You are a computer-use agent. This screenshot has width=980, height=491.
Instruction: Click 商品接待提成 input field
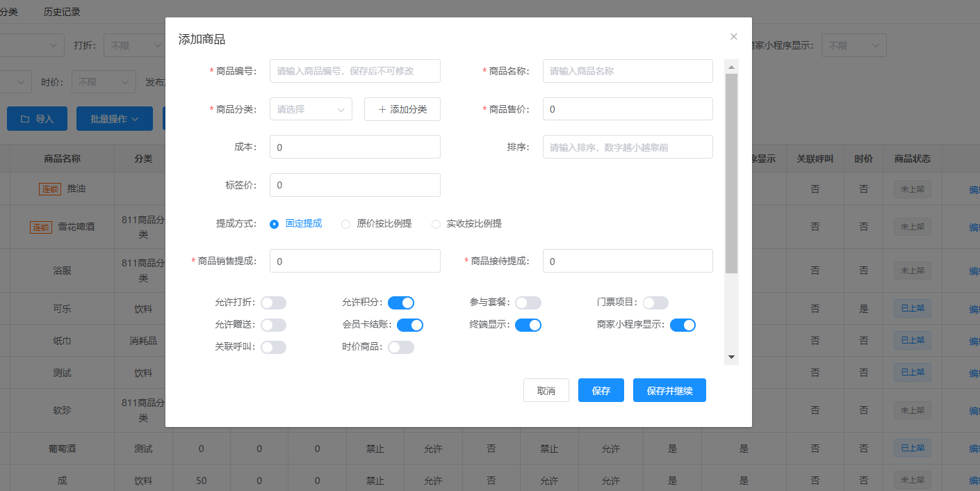click(x=628, y=261)
